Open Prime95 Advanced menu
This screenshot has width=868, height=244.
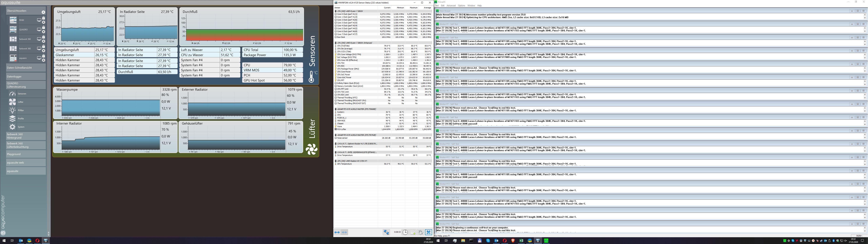coord(451,6)
